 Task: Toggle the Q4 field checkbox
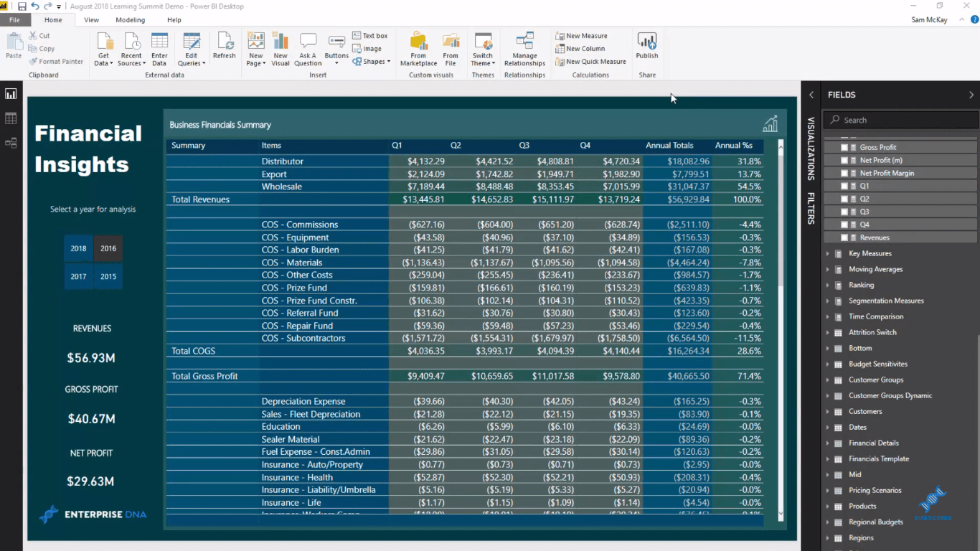(x=844, y=225)
